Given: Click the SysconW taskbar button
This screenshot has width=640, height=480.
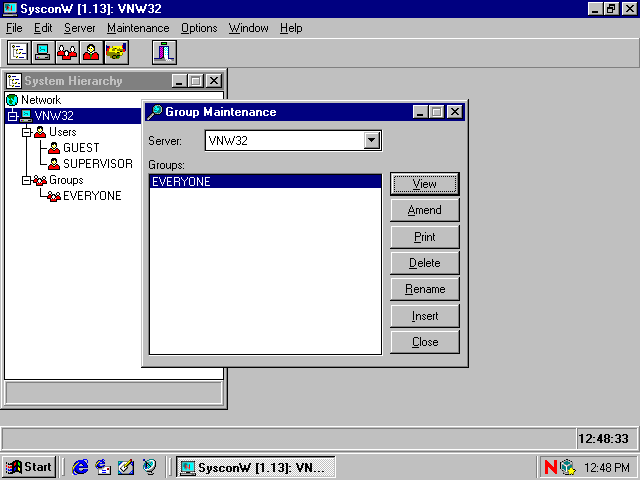Looking at the screenshot, I should pos(256,467).
